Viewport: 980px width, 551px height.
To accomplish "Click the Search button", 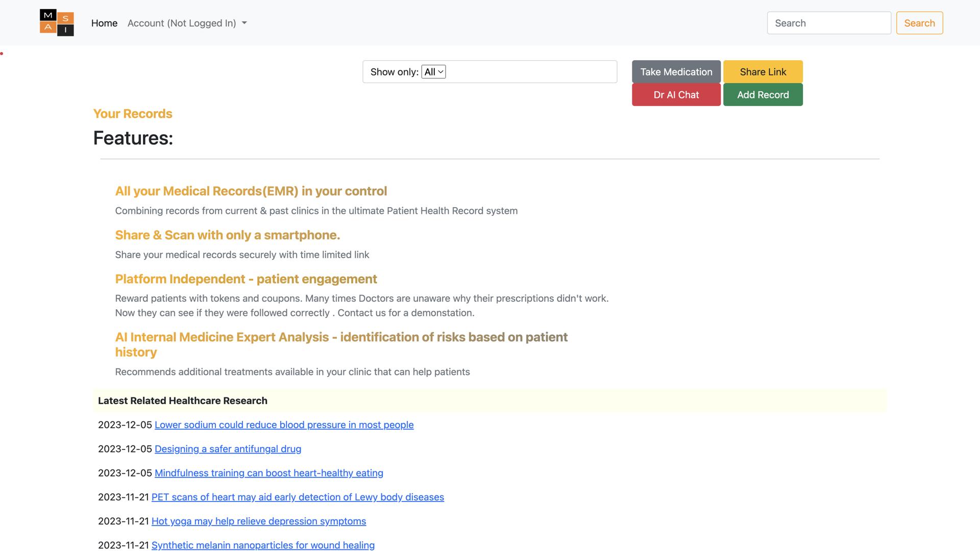I will click(x=919, y=23).
